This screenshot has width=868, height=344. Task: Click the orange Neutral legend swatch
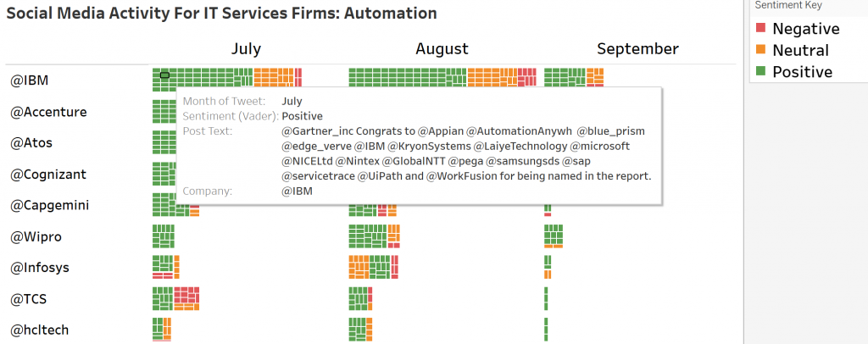(762, 50)
